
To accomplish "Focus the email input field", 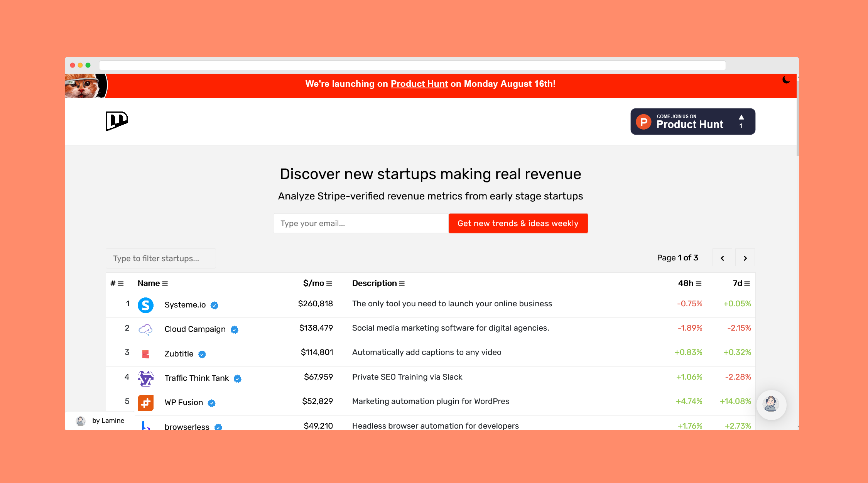I will (x=361, y=223).
